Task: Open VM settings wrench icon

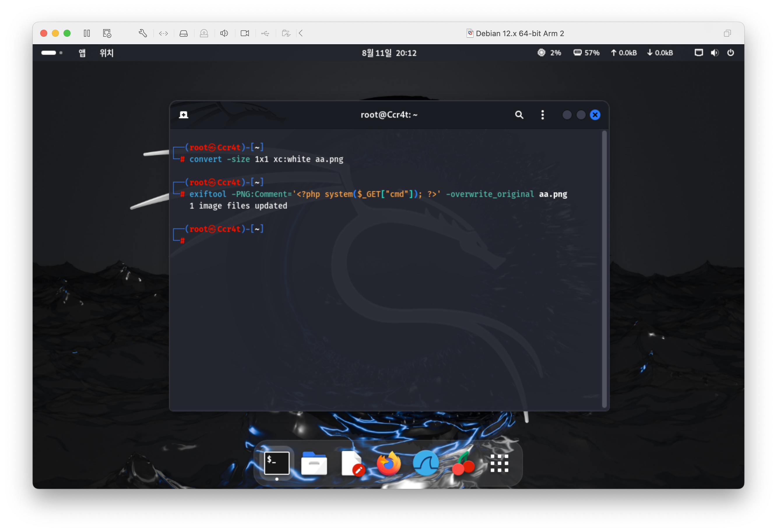Action: 143,34
